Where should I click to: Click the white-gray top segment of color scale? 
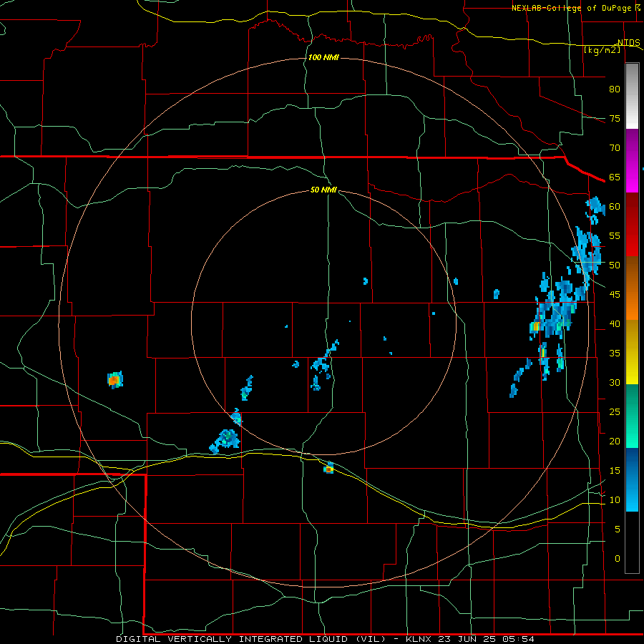click(x=632, y=96)
